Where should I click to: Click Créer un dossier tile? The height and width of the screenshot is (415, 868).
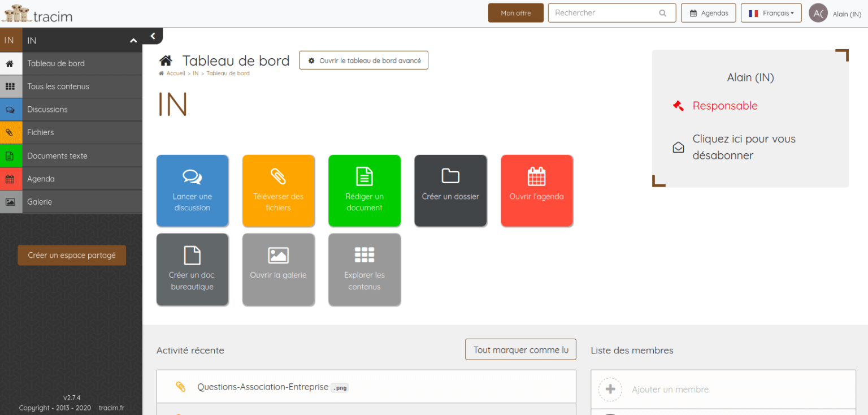tap(450, 191)
